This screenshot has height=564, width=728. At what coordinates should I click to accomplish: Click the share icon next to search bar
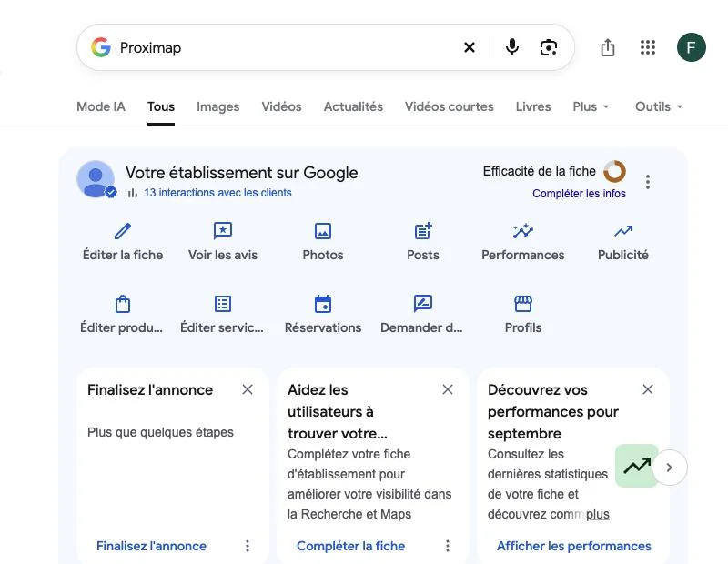pyautogui.click(x=608, y=47)
